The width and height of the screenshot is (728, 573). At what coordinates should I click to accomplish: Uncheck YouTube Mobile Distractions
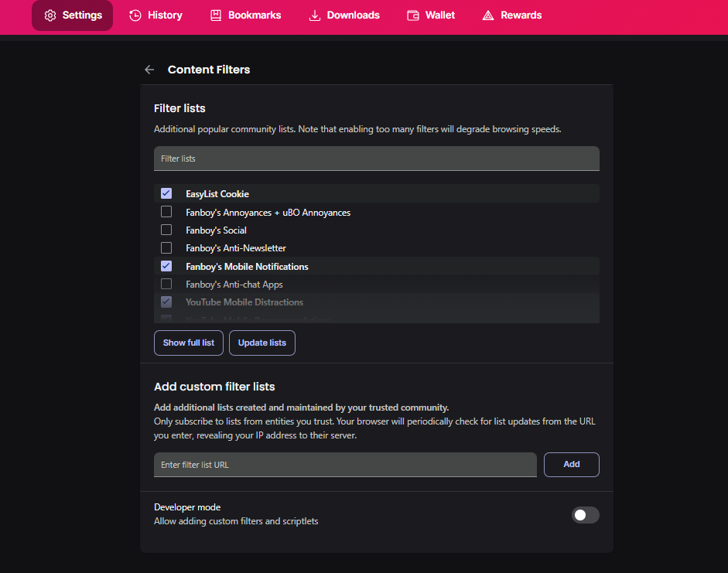tap(166, 302)
